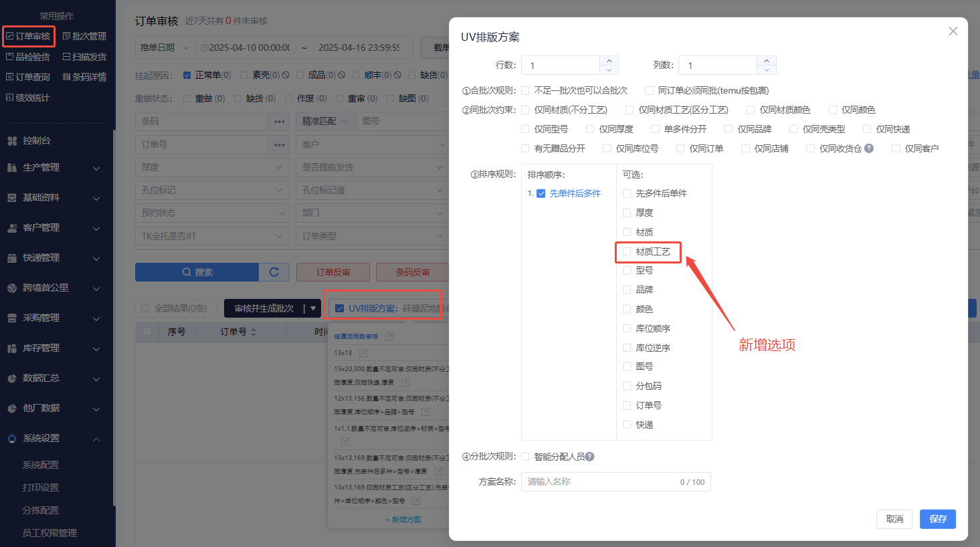Open 批次管理 in common operations

coord(84,36)
